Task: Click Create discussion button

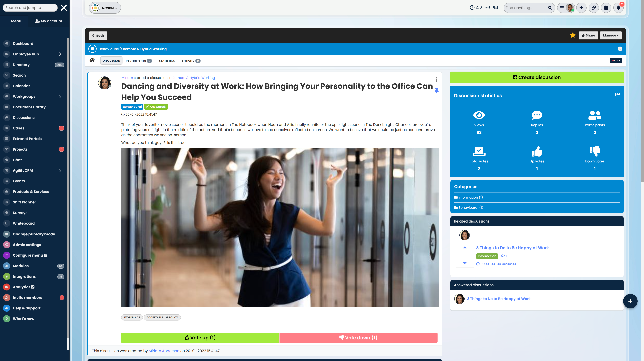Action: coord(537,77)
